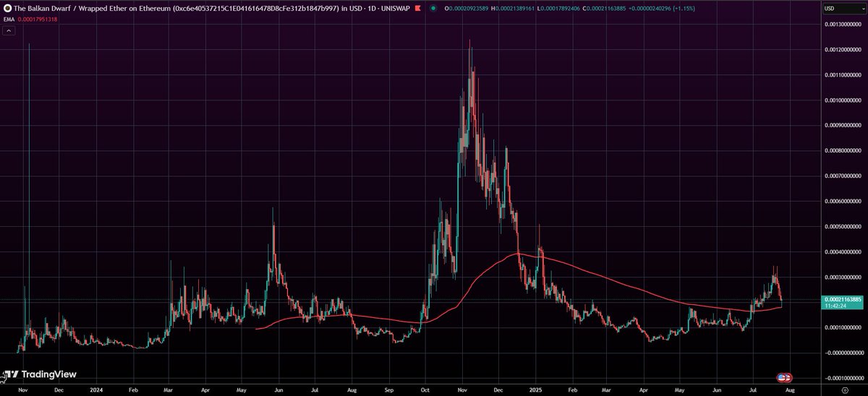The height and width of the screenshot is (396, 868).
Task: Click the 0.00050000000 price axis label
Action: pyautogui.click(x=843, y=226)
